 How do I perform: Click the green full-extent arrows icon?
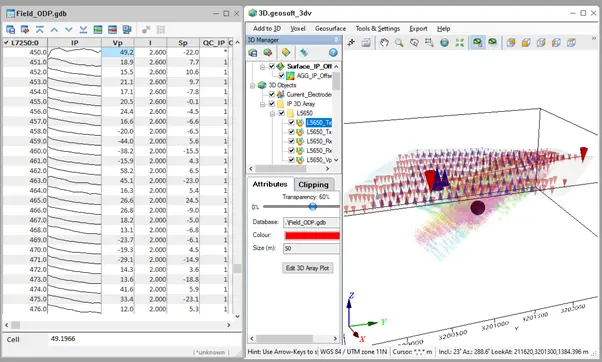[460, 43]
